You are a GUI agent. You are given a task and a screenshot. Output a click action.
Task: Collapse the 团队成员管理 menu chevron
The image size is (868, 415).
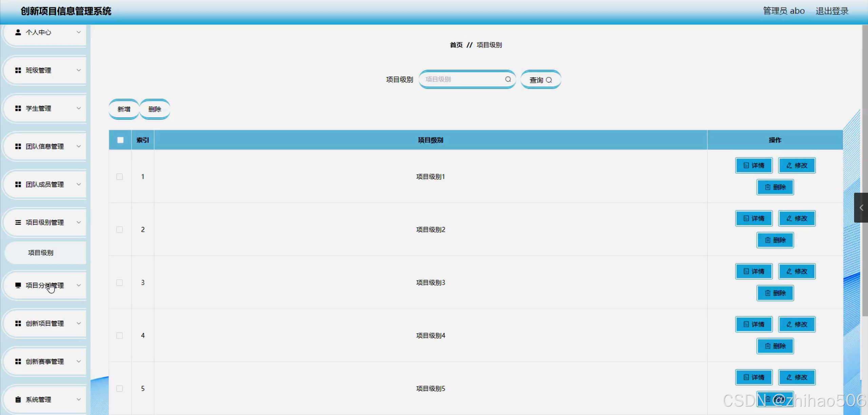pos(79,184)
